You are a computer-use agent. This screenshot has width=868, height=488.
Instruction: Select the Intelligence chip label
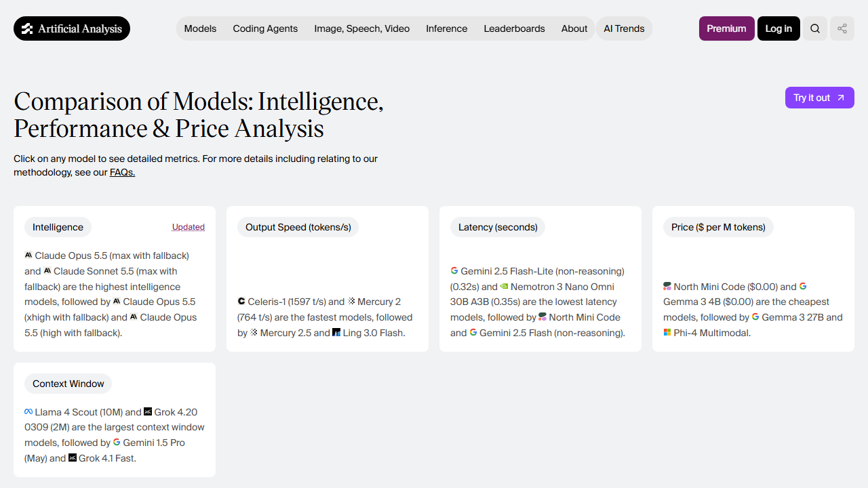tap(58, 227)
